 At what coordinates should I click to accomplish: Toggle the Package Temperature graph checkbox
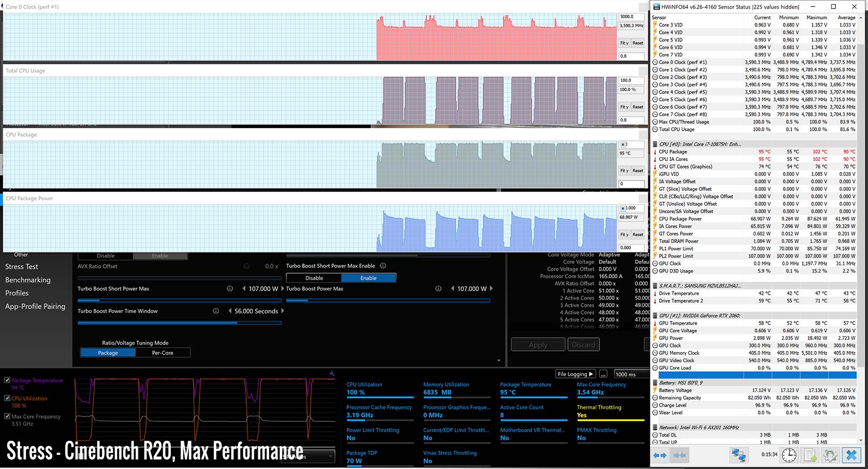click(7, 381)
